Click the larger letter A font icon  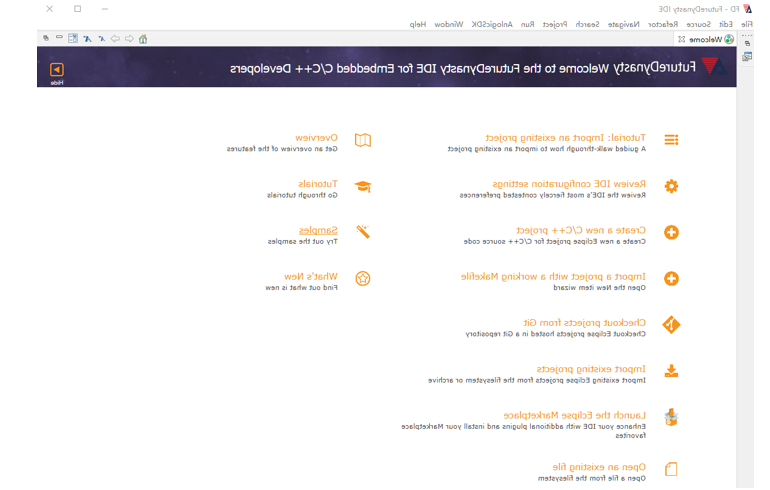(x=87, y=39)
